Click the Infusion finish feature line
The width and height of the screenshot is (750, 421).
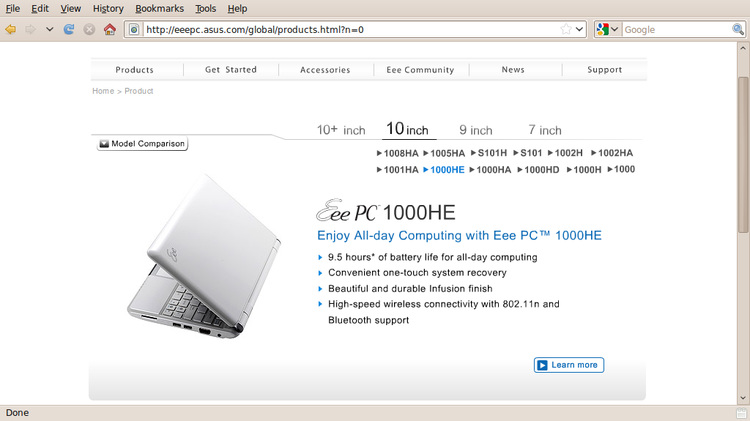(410, 288)
